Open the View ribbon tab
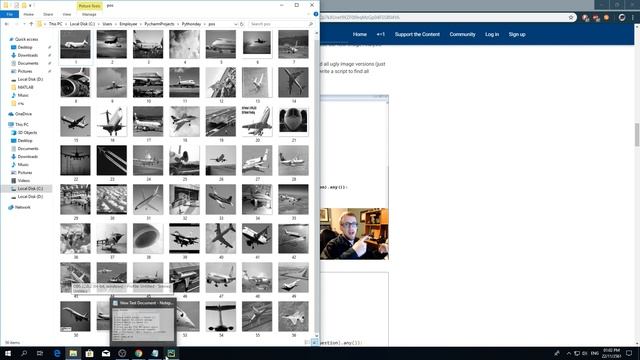This screenshot has height=360, width=640. tap(67, 14)
